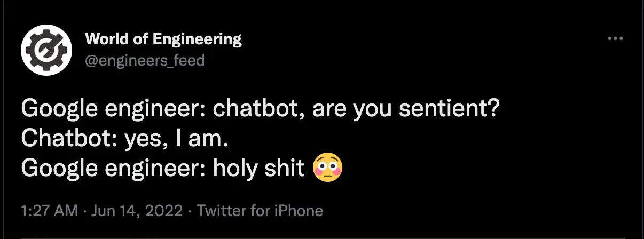This screenshot has width=644, height=239.
Task: Click the first line asking about sentience
Action: point(260,110)
